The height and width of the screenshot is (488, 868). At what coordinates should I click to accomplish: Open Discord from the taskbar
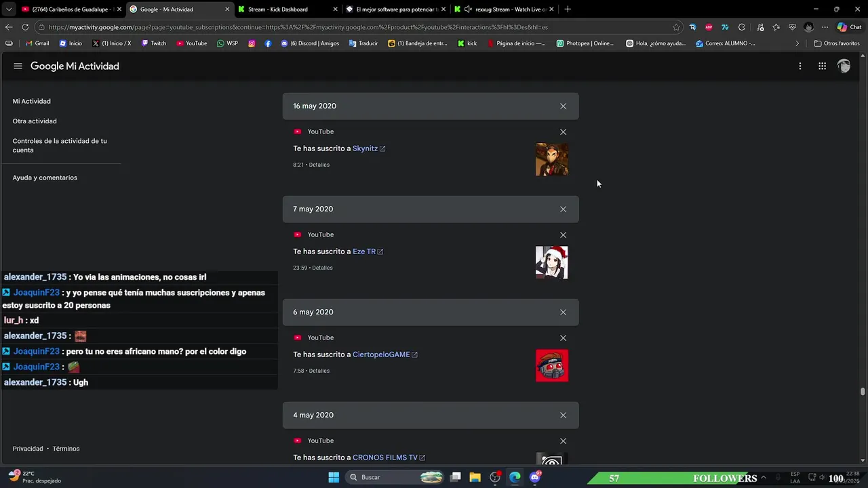[x=535, y=477]
